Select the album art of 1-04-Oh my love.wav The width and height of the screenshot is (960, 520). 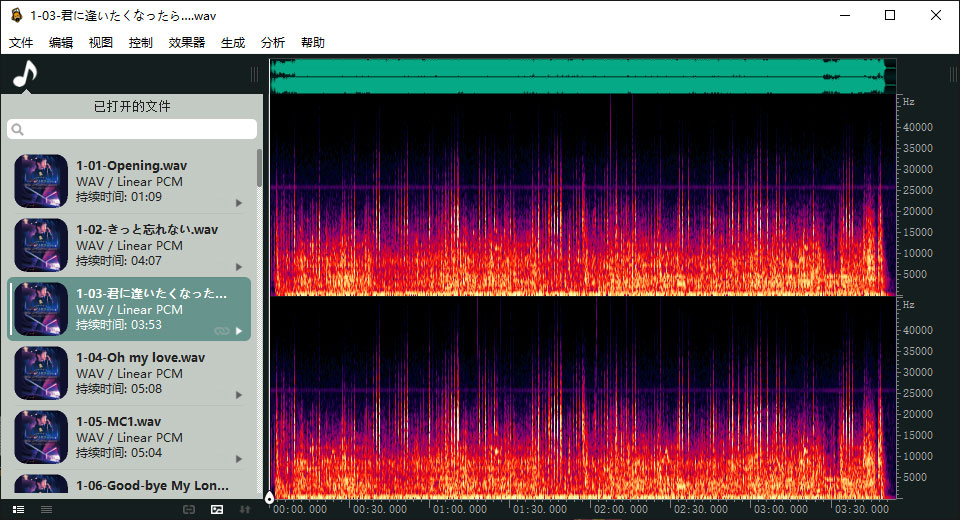pos(41,373)
